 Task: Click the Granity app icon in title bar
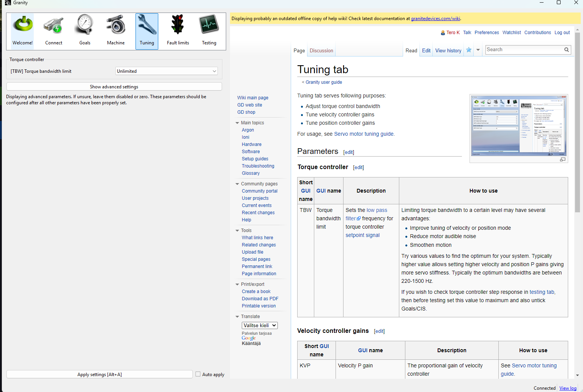[8, 3]
